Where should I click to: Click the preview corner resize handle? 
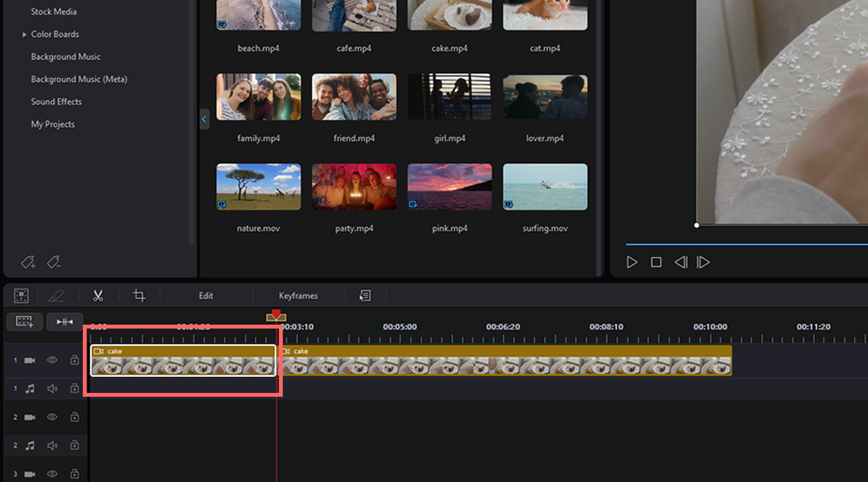(x=697, y=226)
